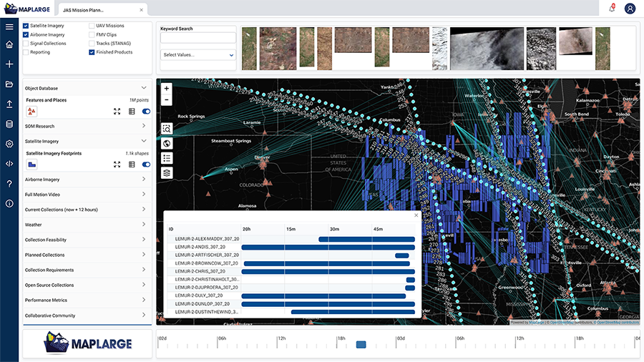The width and height of the screenshot is (644, 362).
Task: Open table view for Features and Places
Action: [132, 112]
